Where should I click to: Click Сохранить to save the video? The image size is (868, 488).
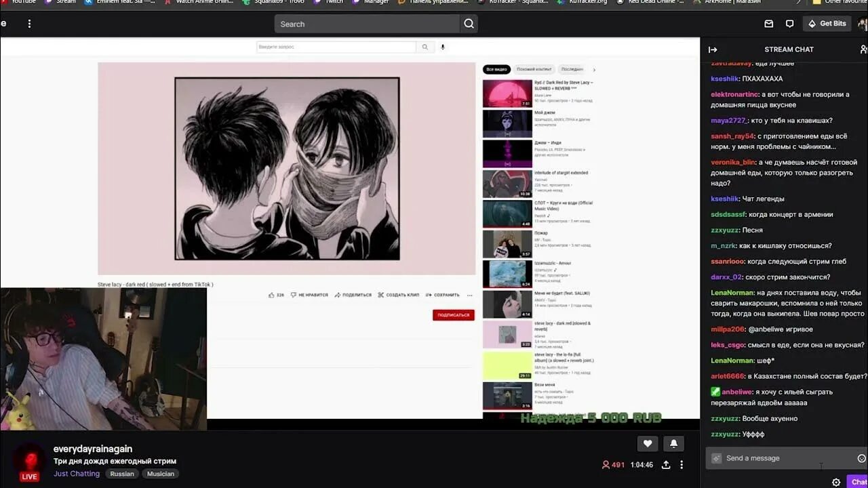[442, 295]
